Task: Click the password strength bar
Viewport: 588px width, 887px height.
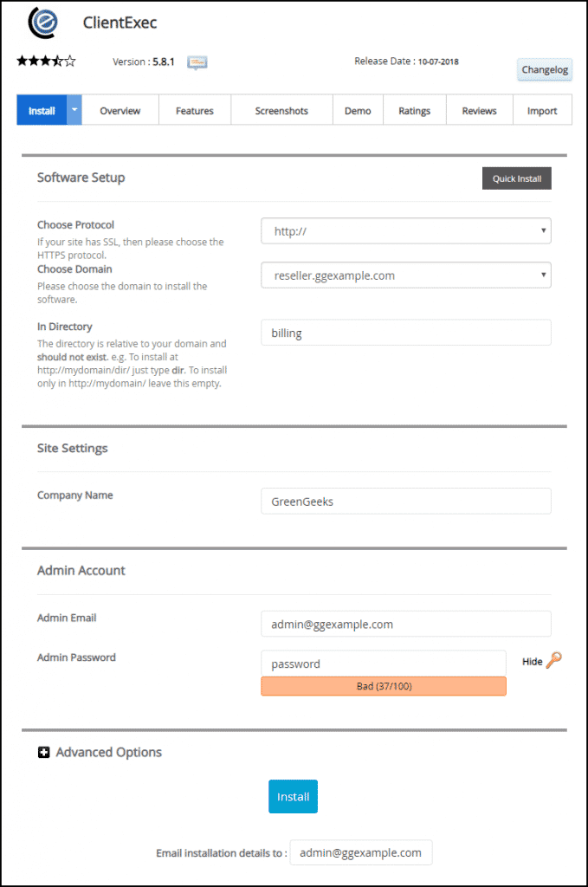Action: pos(383,686)
